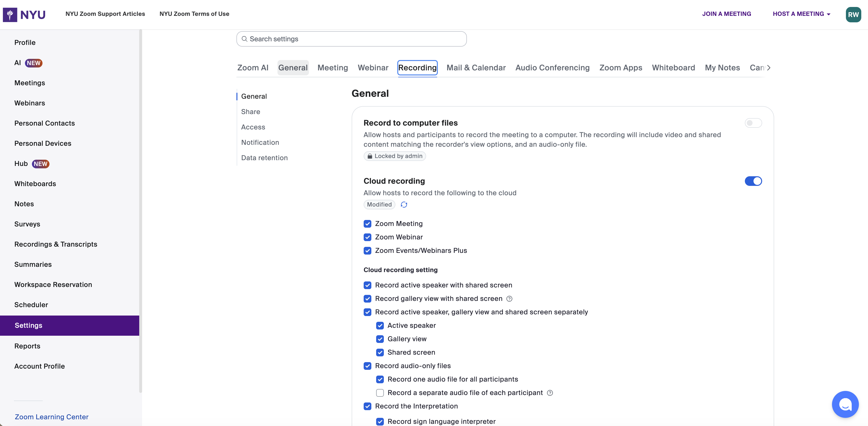Click Join a Meeting
868x426 pixels.
(726, 14)
